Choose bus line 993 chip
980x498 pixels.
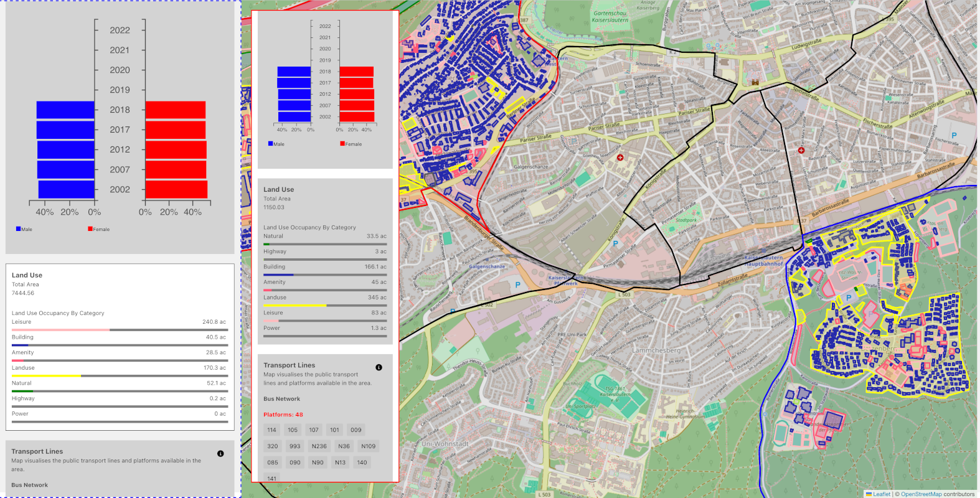[295, 446]
